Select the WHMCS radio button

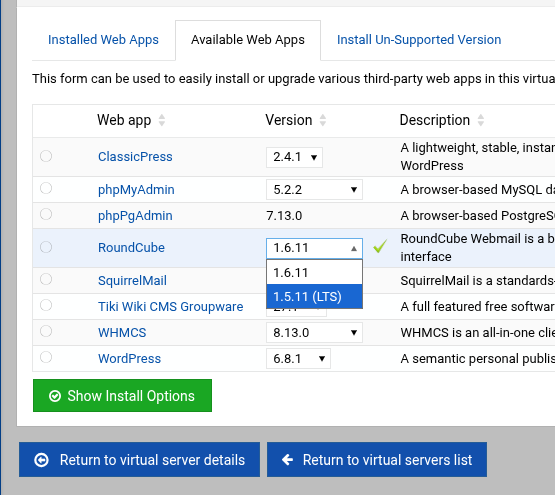[46, 331]
